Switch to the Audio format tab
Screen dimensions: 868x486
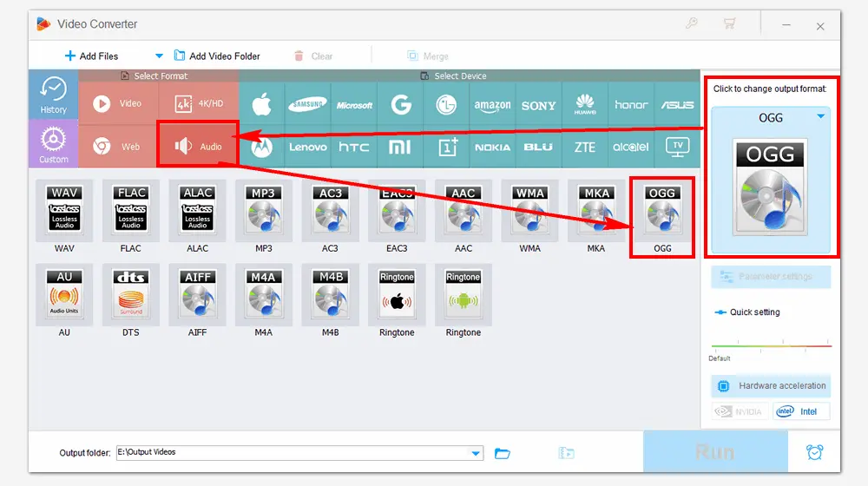199,146
